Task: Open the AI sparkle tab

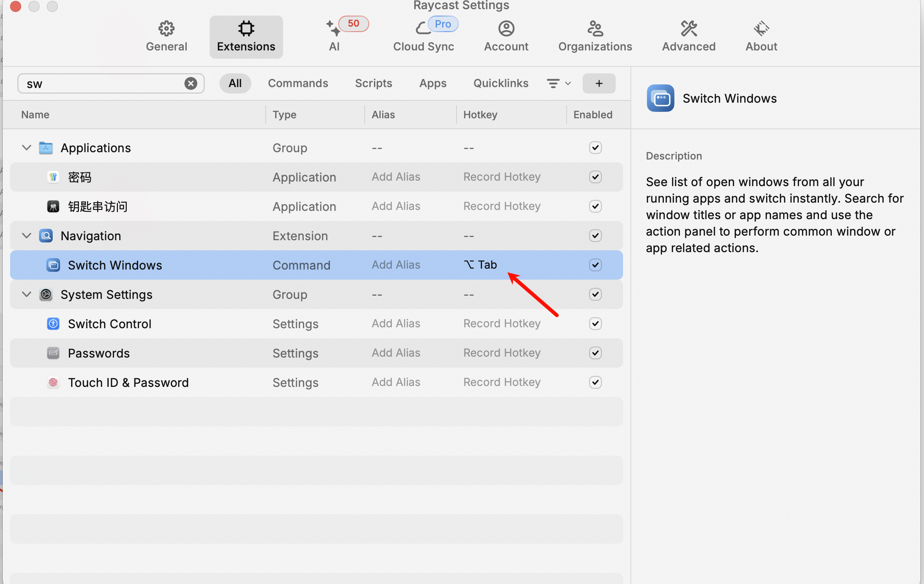Action: point(334,36)
